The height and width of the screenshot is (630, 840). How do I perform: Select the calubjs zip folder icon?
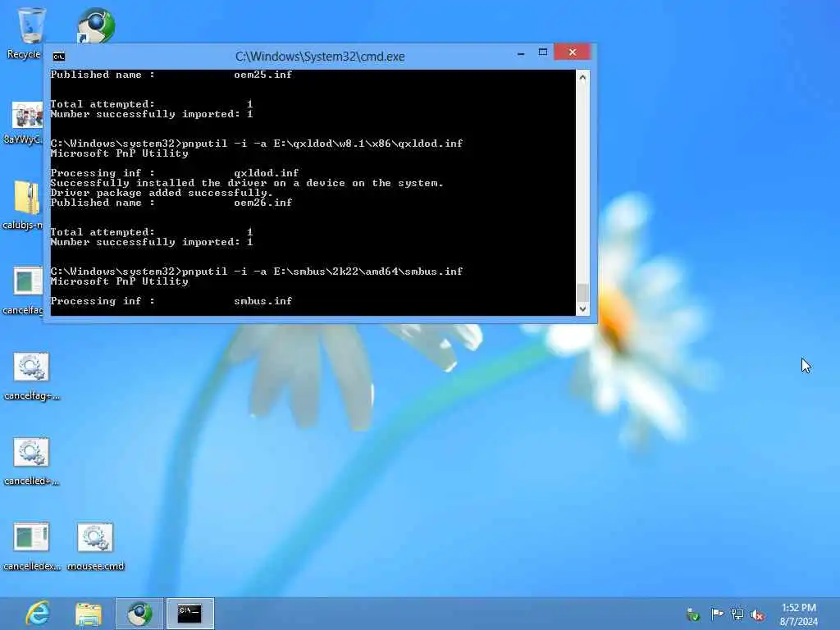point(27,198)
